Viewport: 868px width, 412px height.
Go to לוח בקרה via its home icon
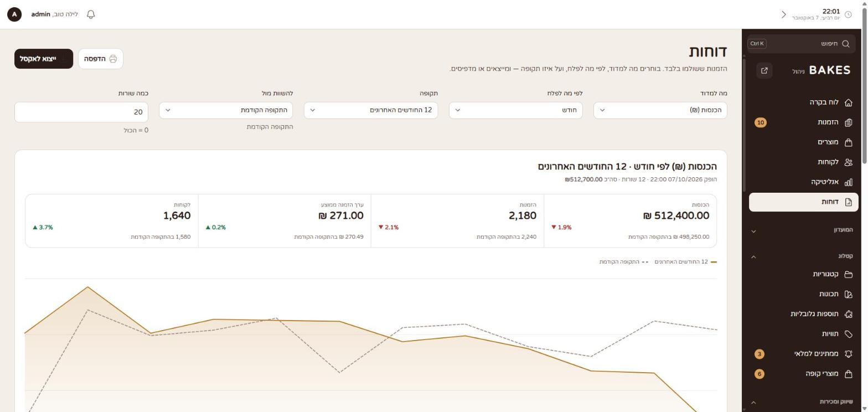(849, 102)
